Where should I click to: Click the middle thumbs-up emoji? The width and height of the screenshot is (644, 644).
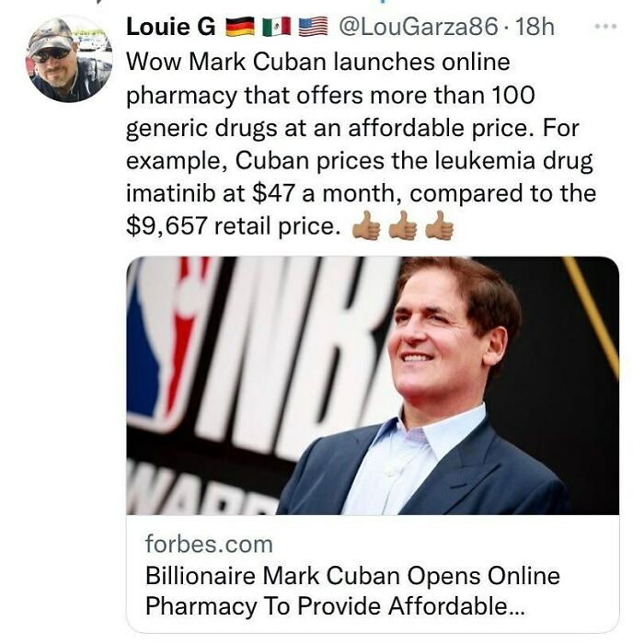pyautogui.click(x=403, y=225)
